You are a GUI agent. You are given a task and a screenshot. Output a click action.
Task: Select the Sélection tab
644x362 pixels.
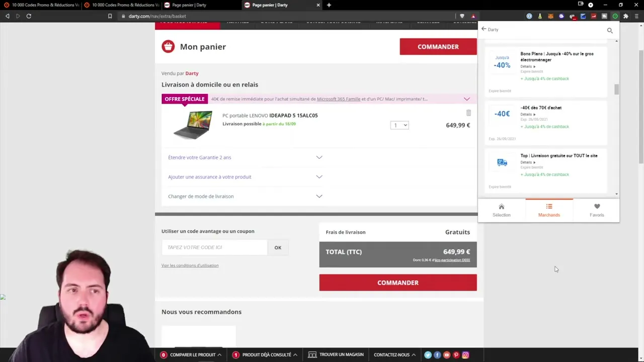pos(501,210)
